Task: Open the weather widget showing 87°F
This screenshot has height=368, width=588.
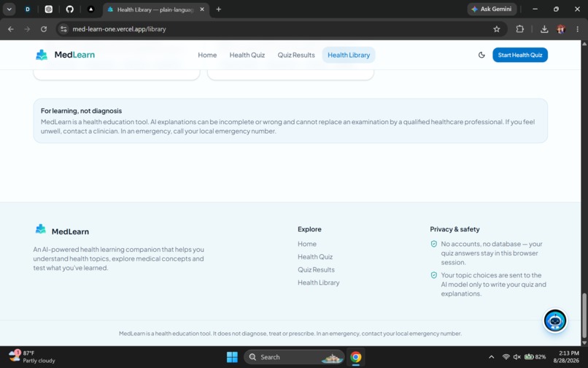Action: pyautogui.click(x=32, y=357)
